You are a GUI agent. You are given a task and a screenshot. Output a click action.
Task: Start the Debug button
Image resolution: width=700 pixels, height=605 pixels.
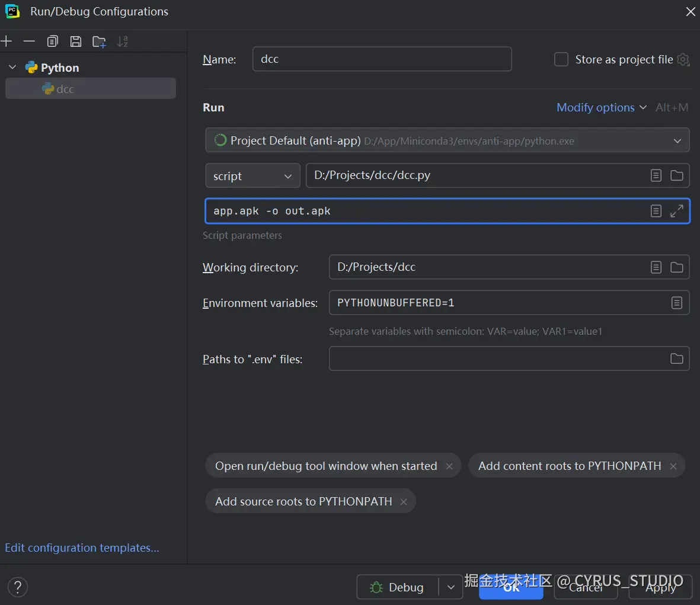(x=397, y=587)
